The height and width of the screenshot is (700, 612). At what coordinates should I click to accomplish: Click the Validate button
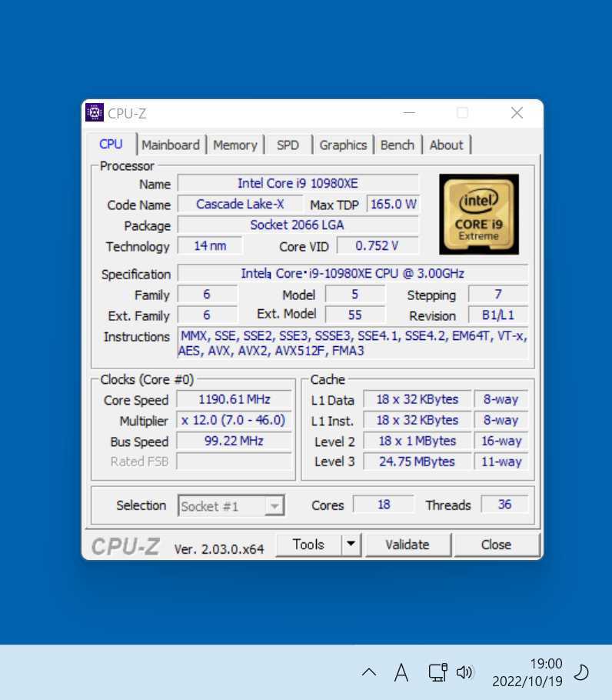point(407,545)
